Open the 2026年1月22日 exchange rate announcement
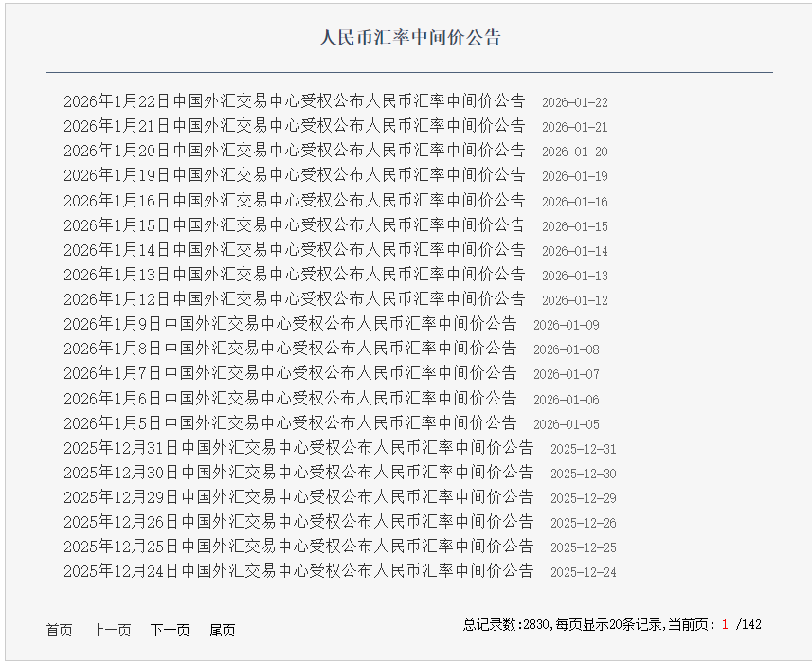This screenshot has height=663, width=812. [x=294, y=101]
